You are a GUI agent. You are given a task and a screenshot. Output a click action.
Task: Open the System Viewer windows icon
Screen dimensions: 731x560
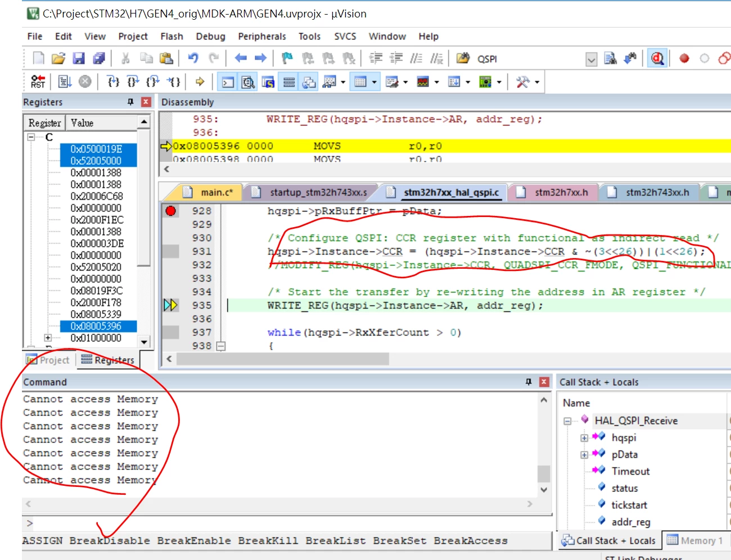(485, 82)
